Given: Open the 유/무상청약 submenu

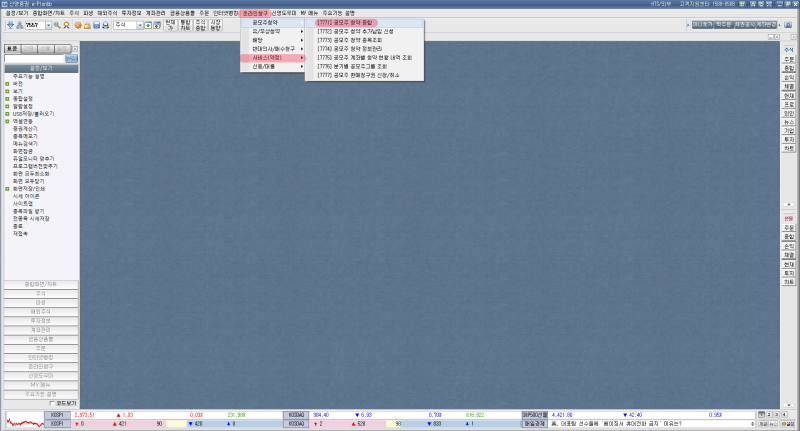Looking at the screenshot, I should [273, 32].
